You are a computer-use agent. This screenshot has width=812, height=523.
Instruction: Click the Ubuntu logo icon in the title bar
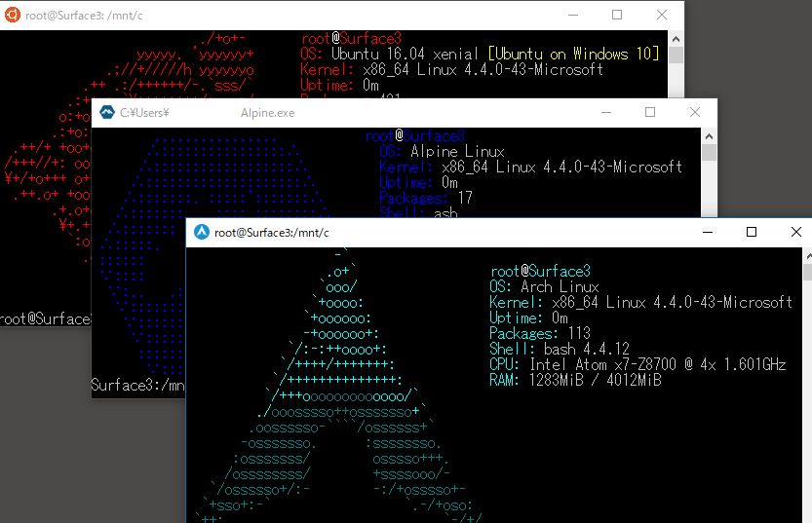coord(13,16)
